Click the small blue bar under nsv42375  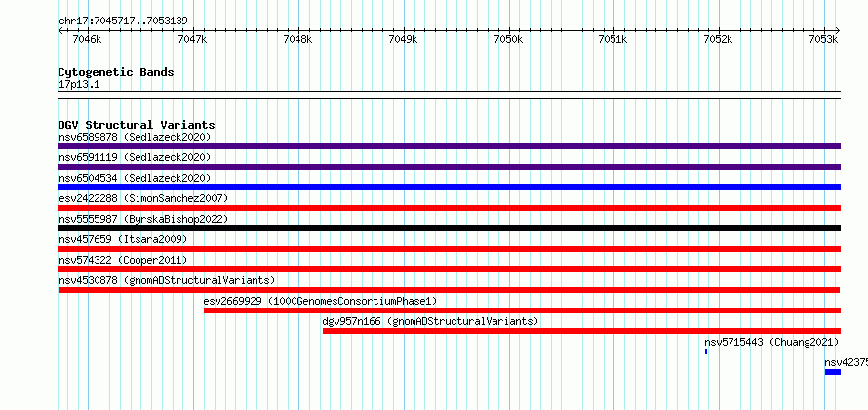point(833,372)
